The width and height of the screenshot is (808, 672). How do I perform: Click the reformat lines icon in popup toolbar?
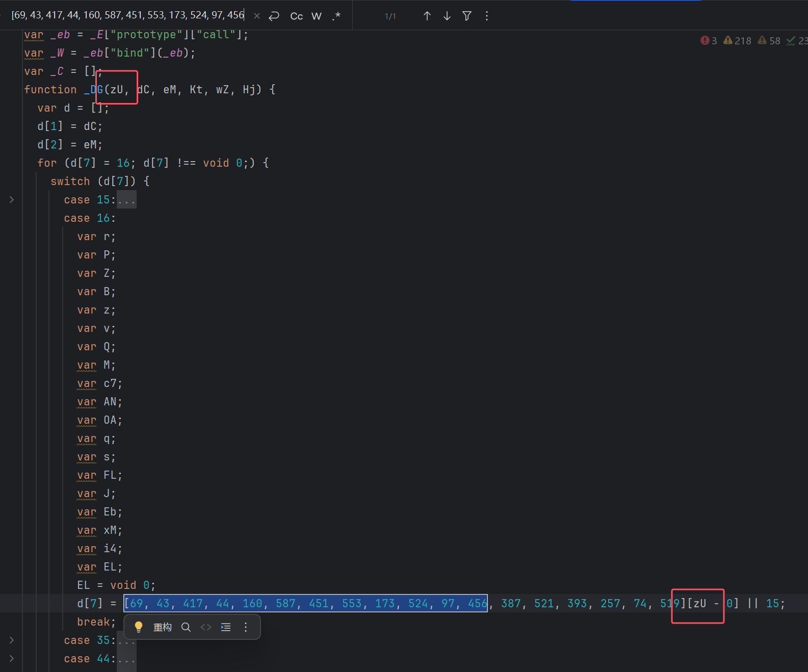[x=226, y=627]
